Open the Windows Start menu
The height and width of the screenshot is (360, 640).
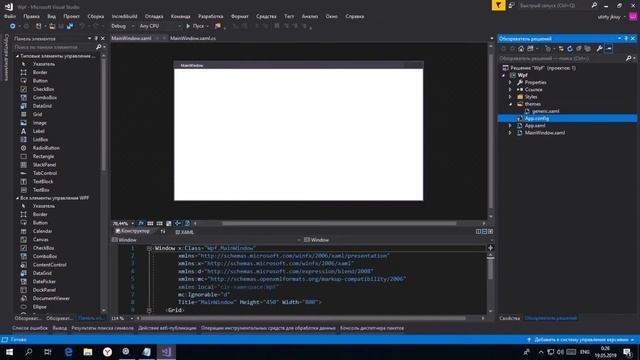point(9,352)
